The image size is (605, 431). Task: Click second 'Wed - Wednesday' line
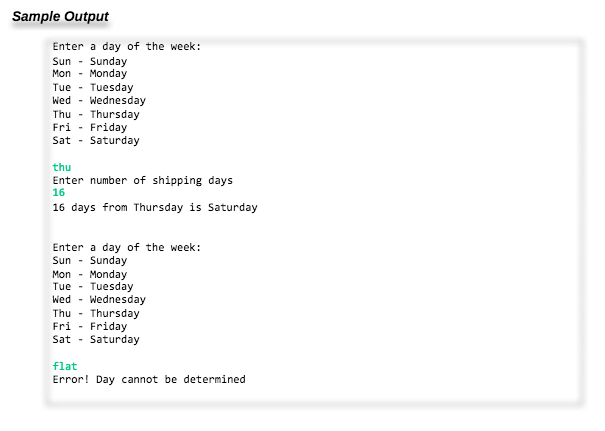99,300
